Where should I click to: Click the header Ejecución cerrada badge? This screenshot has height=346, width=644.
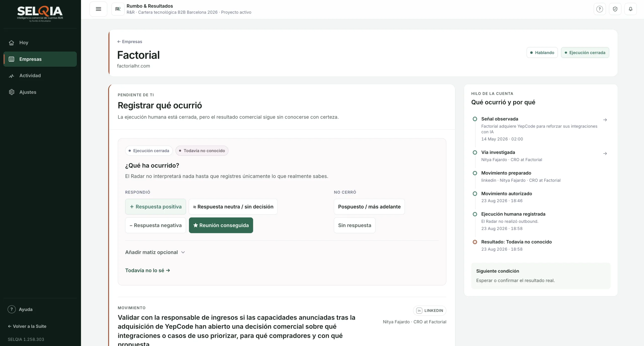585,53
